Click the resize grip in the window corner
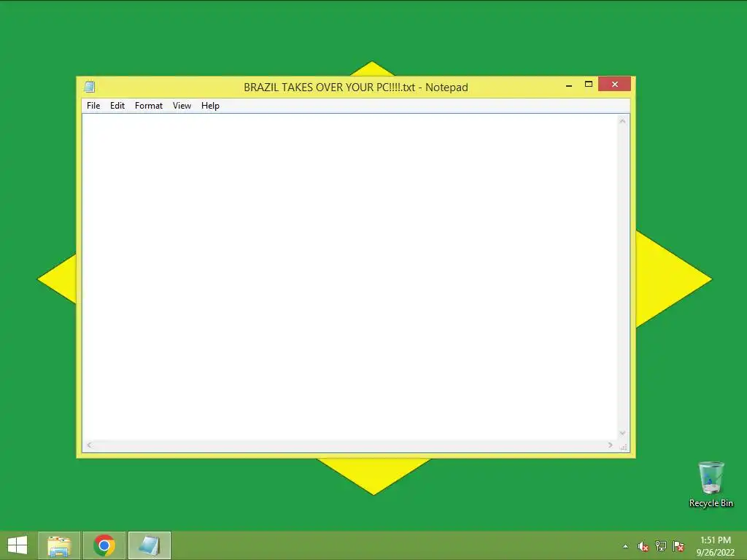Image resolution: width=747 pixels, height=560 pixels. click(623, 446)
